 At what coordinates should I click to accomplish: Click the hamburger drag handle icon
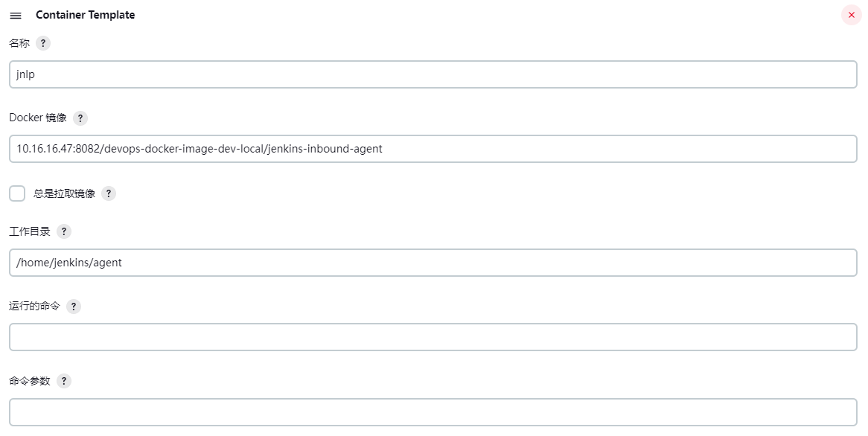(x=16, y=16)
